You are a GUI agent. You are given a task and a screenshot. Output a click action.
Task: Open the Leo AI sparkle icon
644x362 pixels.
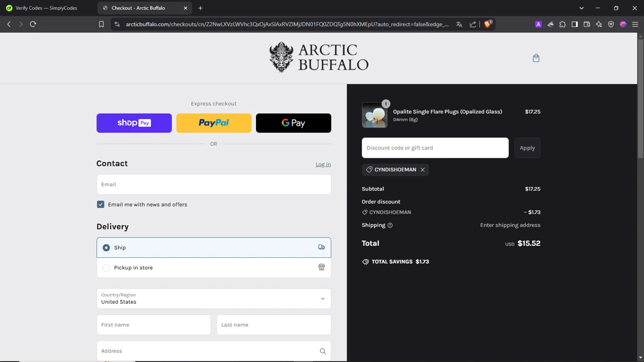[x=599, y=24]
